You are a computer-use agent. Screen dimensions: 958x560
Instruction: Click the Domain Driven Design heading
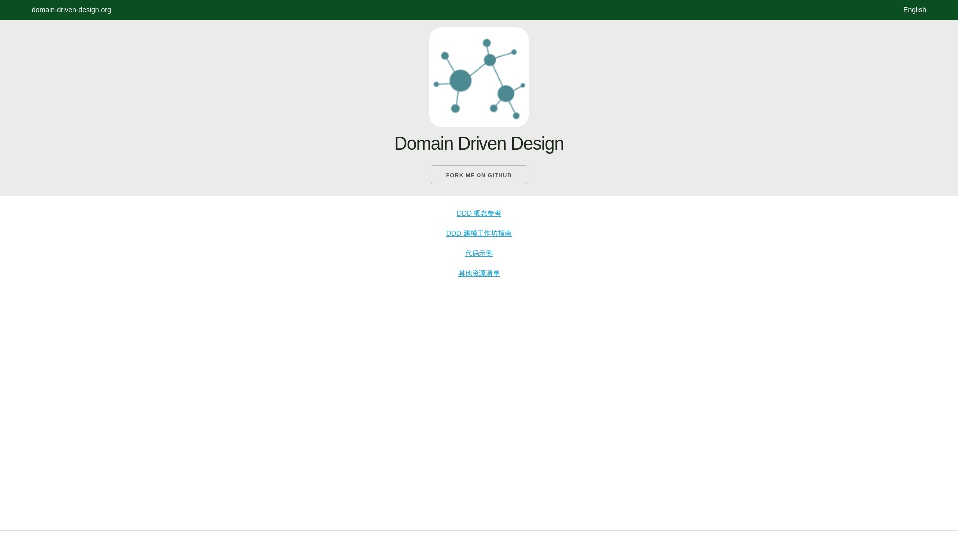pos(479,144)
